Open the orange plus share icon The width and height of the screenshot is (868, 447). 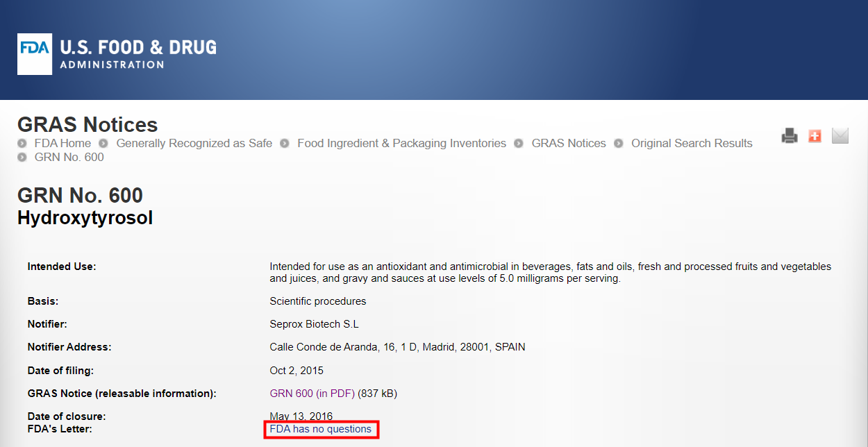815,136
